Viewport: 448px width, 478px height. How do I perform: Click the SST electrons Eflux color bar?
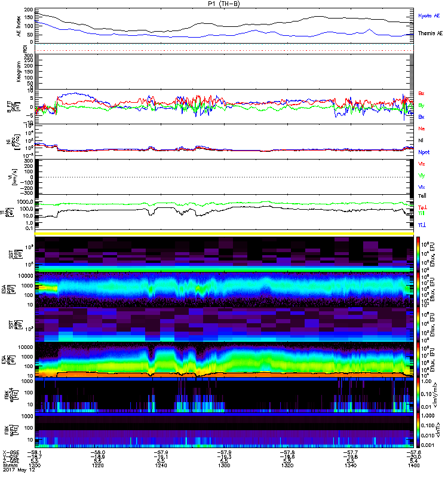pyautogui.click(x=418, y=324)
